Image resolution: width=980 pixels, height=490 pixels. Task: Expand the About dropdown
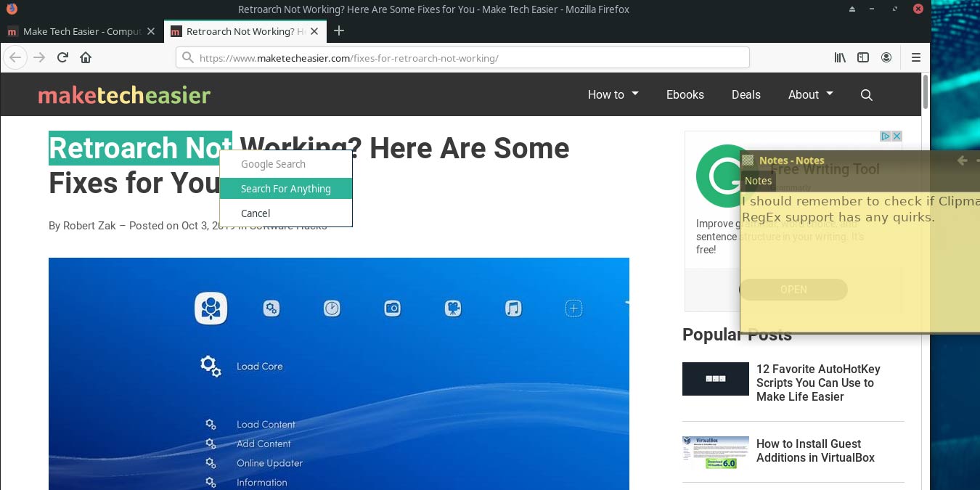[x=809, y=94]
